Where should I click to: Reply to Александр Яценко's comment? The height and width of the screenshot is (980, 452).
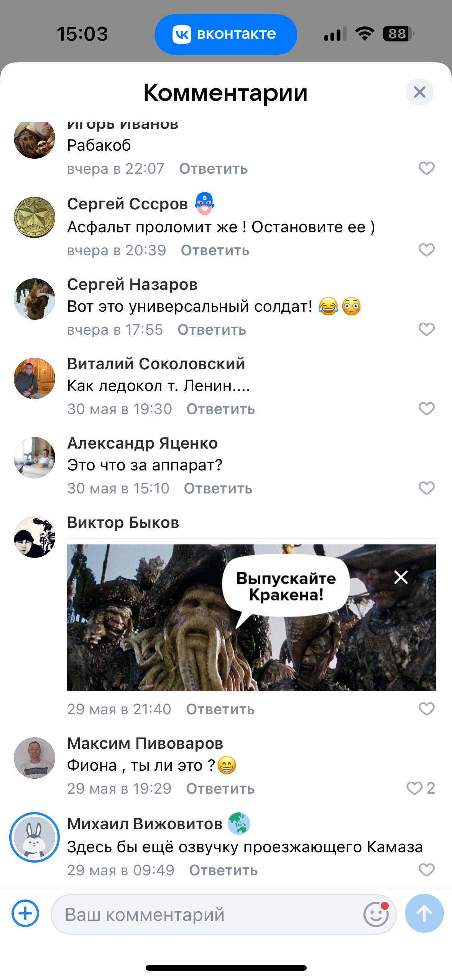218,488
